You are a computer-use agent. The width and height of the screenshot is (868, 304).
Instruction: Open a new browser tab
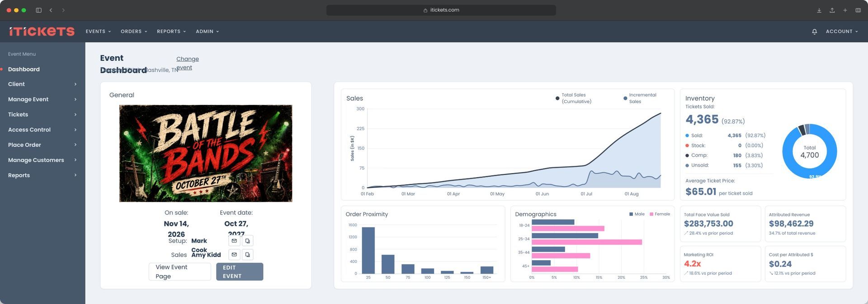pyautogui.click(x=845, y=10)
